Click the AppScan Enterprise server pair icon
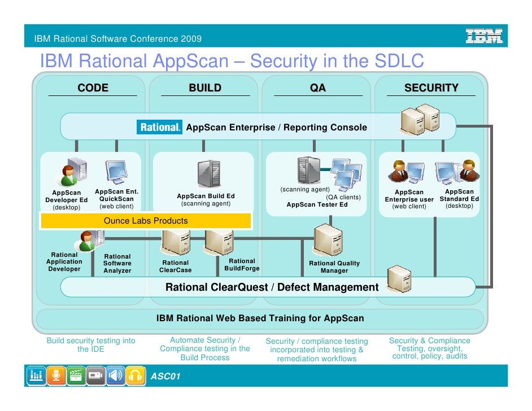 pyautogui.click(x=420, y=120)
